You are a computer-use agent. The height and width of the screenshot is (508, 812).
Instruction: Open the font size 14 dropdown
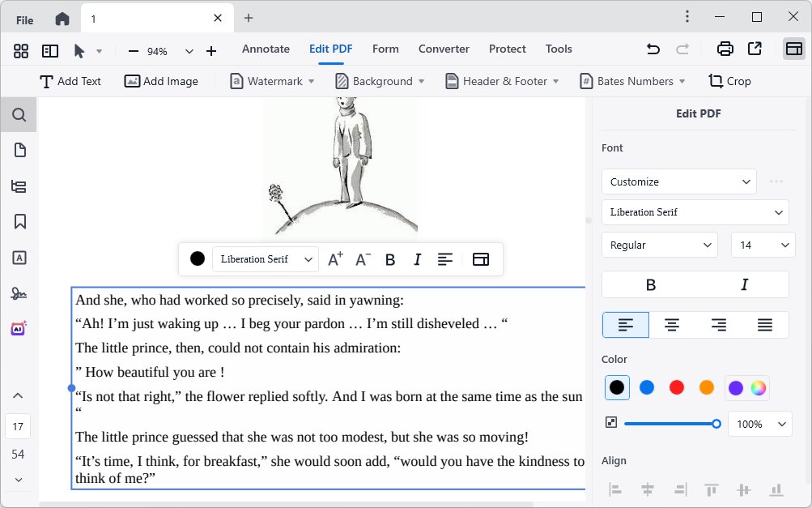point(762,245)
